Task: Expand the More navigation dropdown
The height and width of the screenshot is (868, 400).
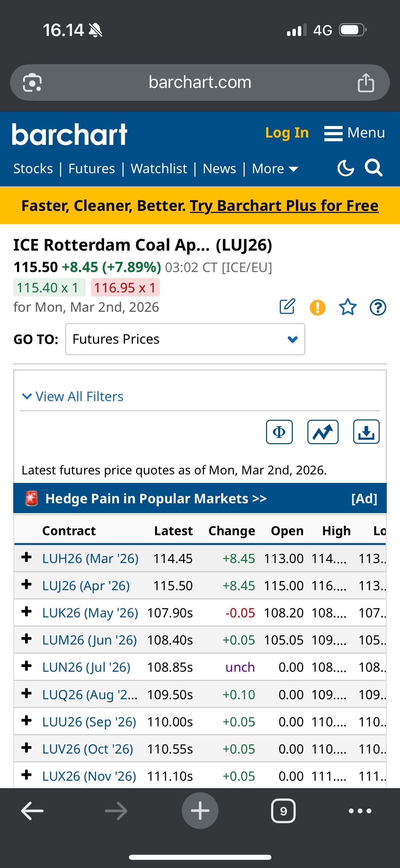Action: (275, 169)
